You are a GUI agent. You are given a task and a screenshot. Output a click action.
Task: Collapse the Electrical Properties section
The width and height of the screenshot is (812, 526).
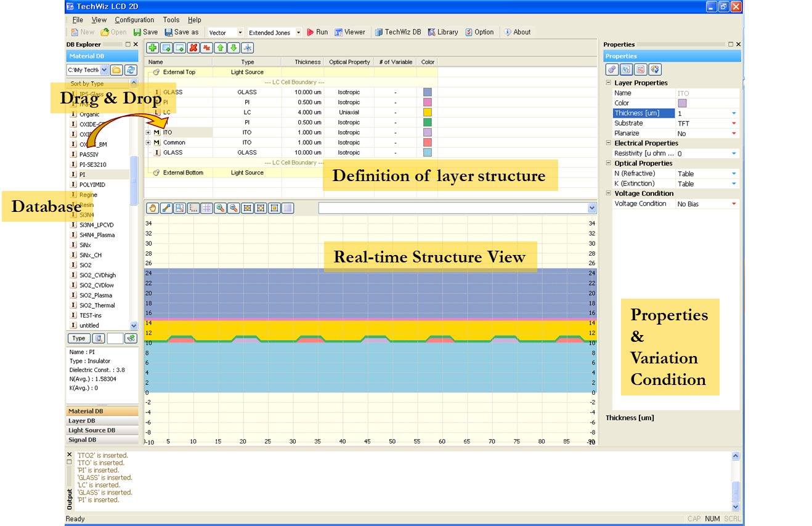pos(609,143)
